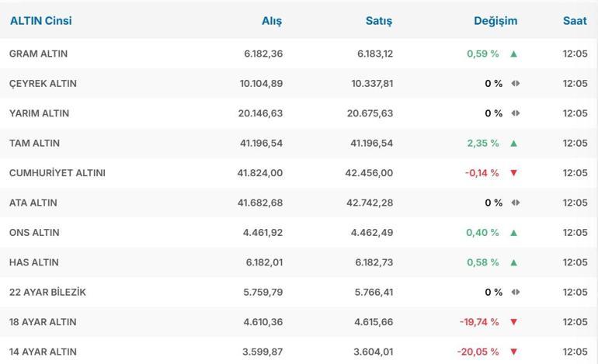Viewport: 598px width, 364px height.
Task: Click the green up arrow for HAS ALTIN
Action: (514, 262)
